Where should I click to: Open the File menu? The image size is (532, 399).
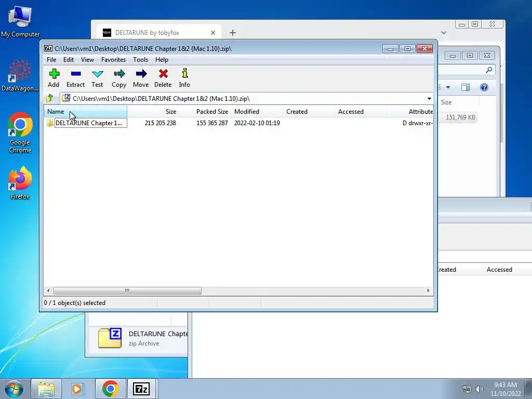click(51, 60)
